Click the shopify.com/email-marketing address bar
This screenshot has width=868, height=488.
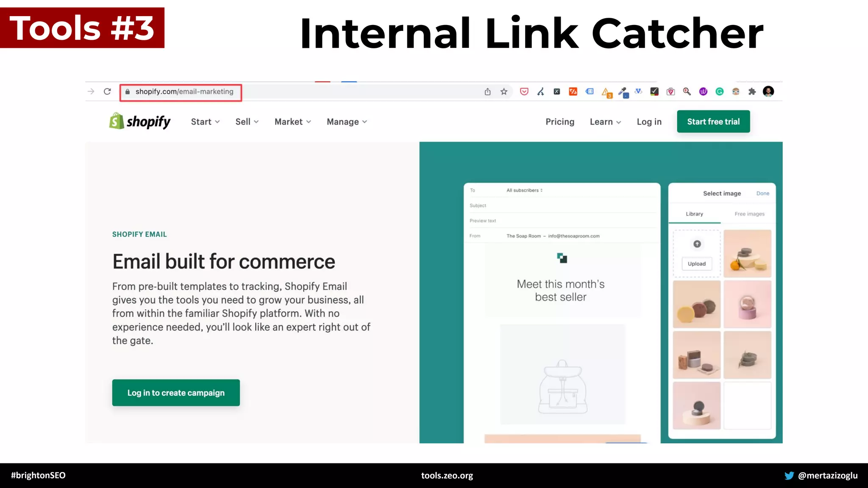(x=181, y=92)
